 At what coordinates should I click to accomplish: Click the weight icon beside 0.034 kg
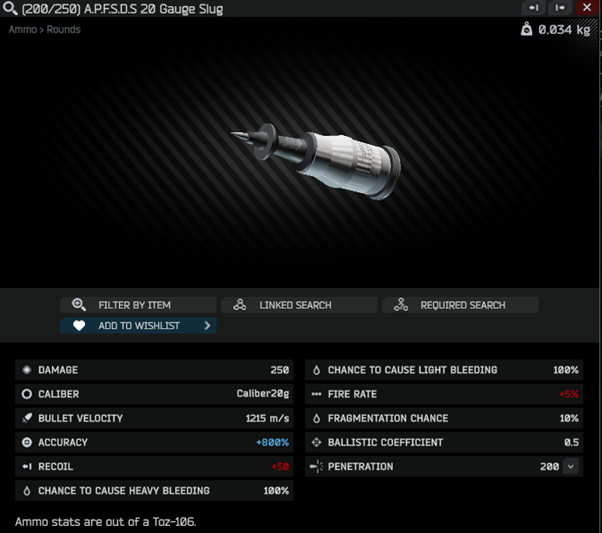pos(526,29)
